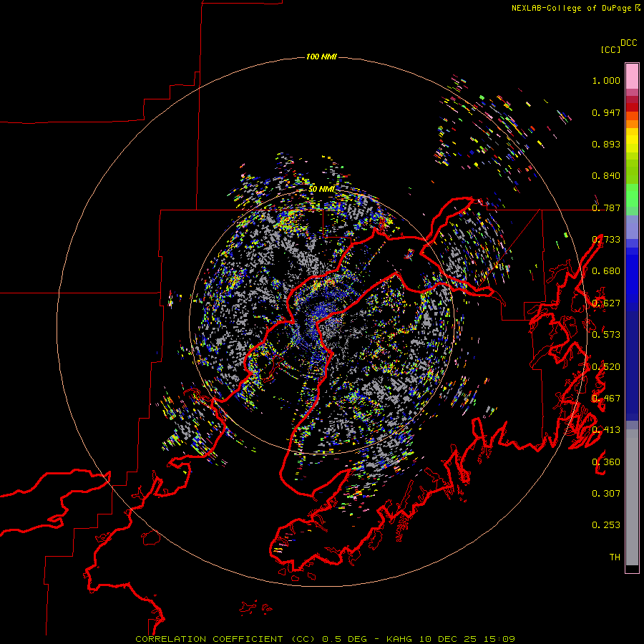644x644 pixels.
Task: Click the Correlation Coefficient caption at the bottom
Action: click(326, 639)
